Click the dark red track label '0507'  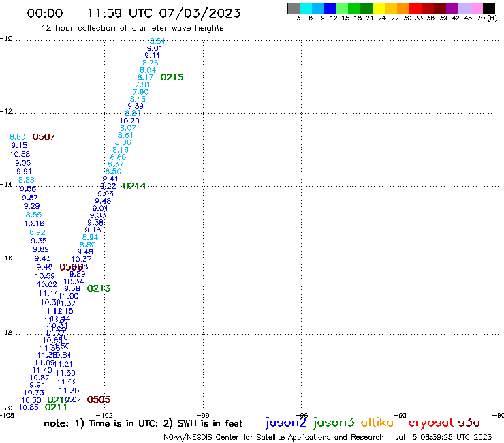[44, 137]
